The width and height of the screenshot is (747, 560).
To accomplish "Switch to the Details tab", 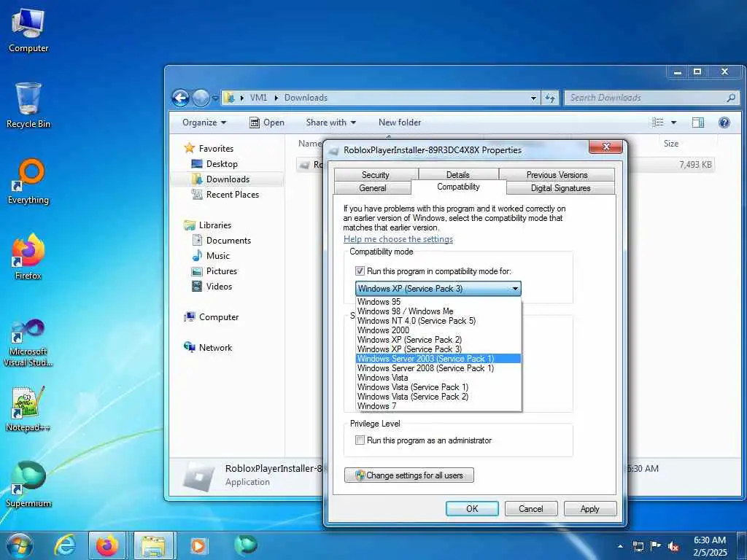I will pos(458,175).
